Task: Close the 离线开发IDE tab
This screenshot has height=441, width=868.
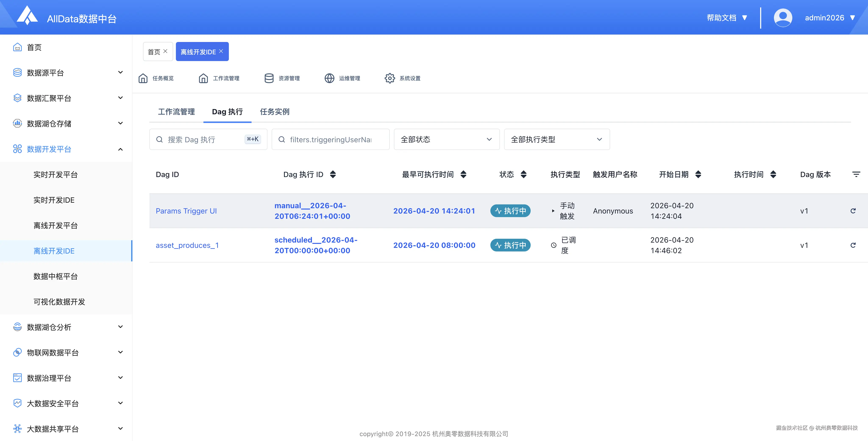Action: 221,51
